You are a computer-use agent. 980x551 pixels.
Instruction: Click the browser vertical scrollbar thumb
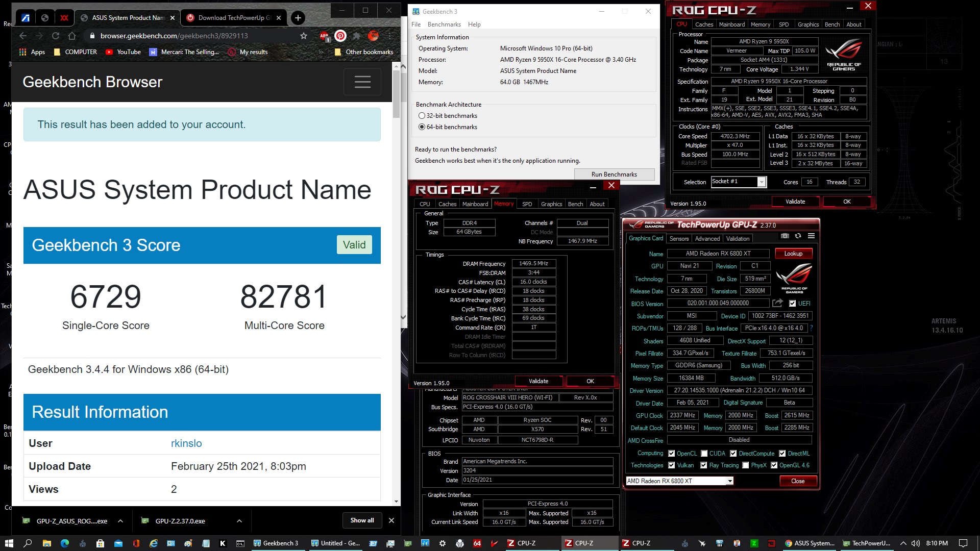396,94
